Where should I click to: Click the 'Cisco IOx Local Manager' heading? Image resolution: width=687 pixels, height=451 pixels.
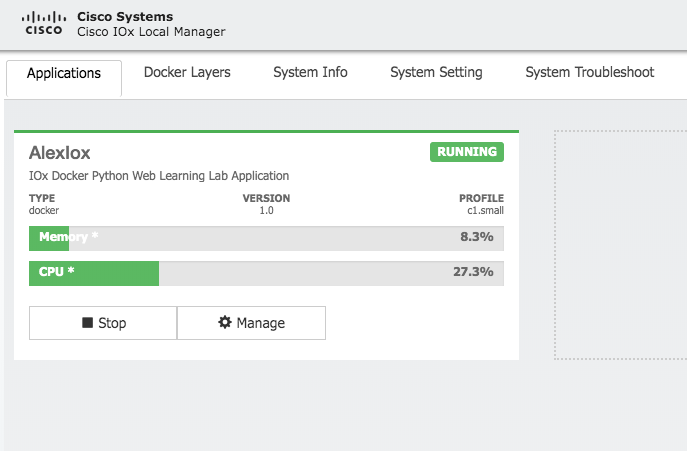point(151,32)
